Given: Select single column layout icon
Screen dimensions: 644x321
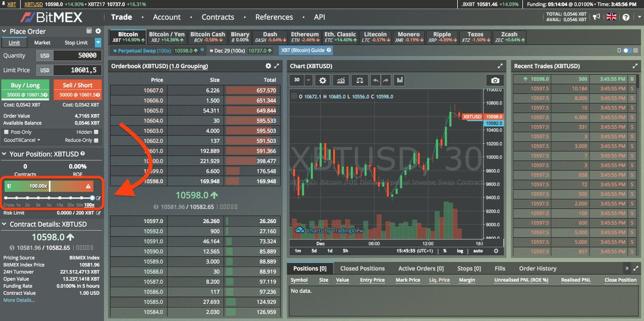Looking at the screenshot, I should click(x=619, y=50).
